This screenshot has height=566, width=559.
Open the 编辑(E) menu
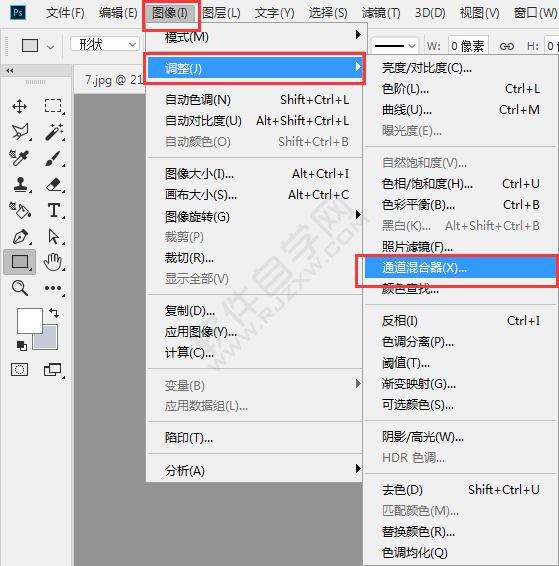point(118,13)
